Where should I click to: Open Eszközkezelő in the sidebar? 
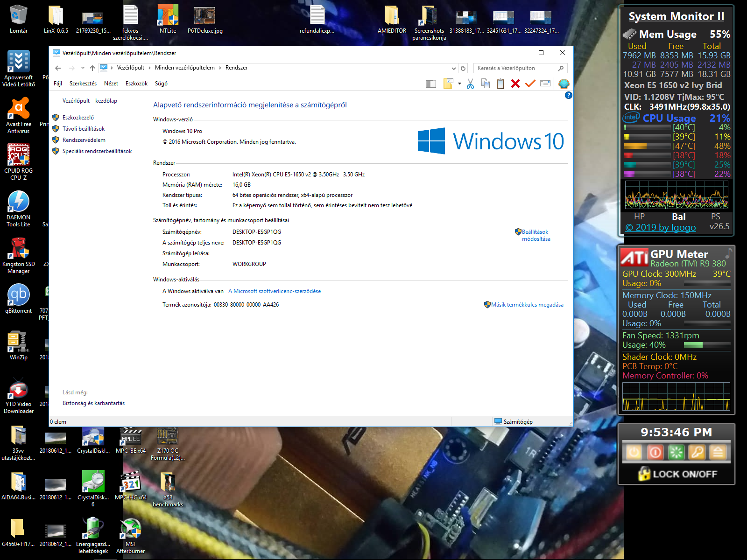coord(78,118)
